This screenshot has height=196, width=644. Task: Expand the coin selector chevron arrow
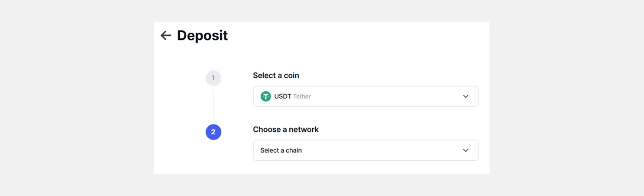[465, 96]
